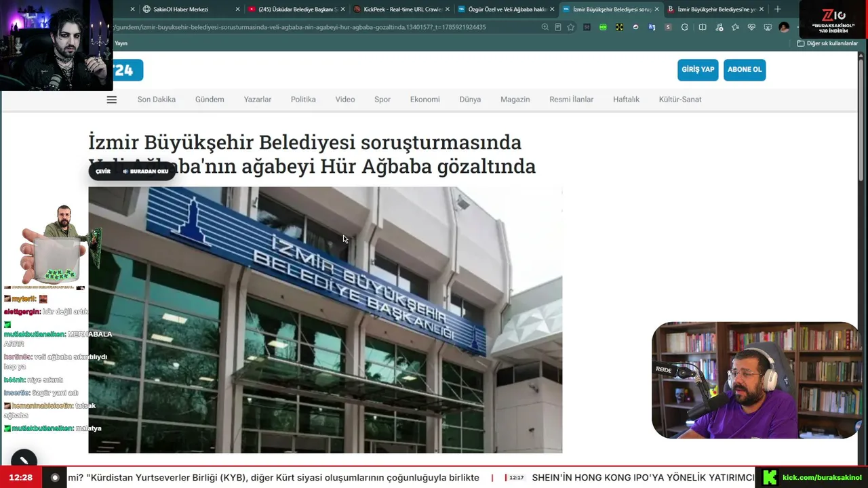The image size is (868, 488).
Task: Click the BURADAN OKU button
Action: coord(145,171)
